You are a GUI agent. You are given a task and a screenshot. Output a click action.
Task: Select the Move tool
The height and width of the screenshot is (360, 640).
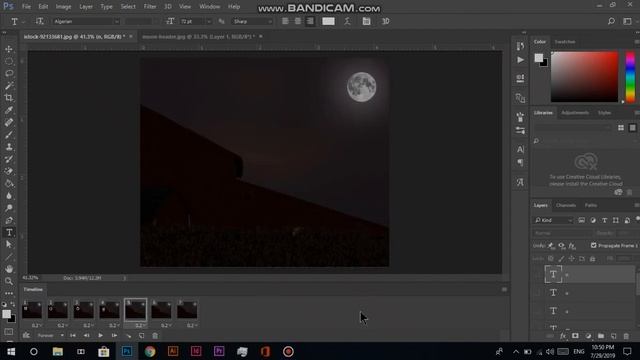(x=9, y=49)
